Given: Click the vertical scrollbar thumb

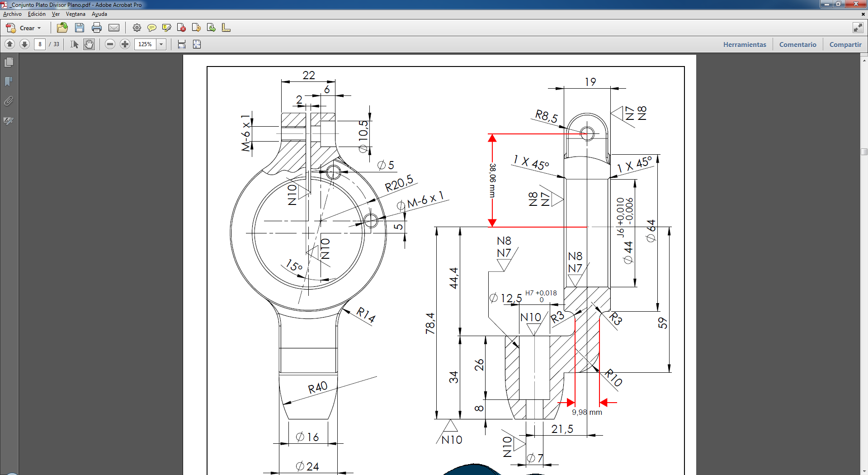Looking at the screenshot, I should pos(864,152).
